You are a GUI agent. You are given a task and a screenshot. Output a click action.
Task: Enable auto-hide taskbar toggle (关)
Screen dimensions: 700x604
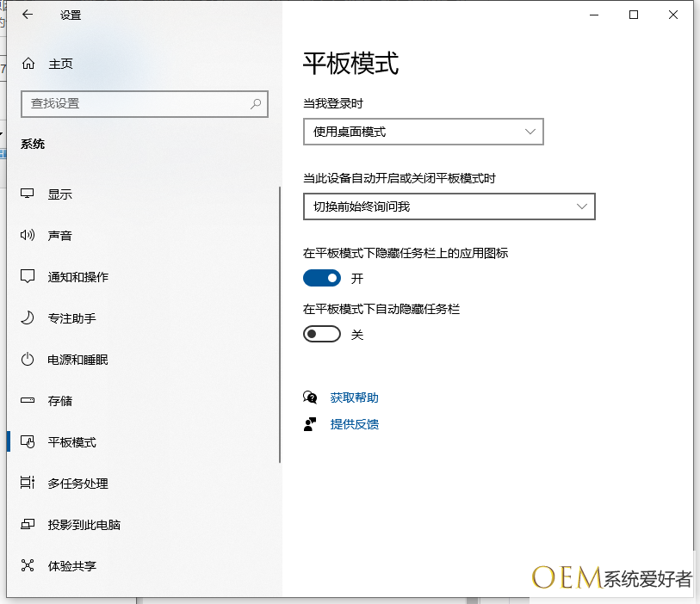322,334
